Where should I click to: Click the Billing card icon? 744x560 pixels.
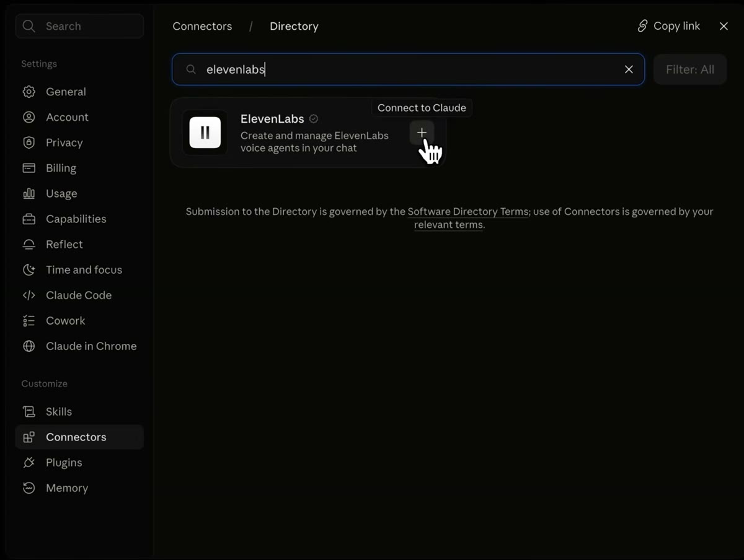point(29,168)
